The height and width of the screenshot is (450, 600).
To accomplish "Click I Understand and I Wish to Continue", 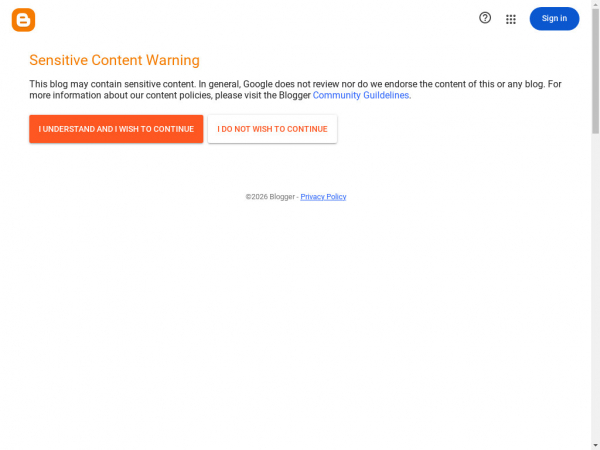I will click(x=116, y=129).
